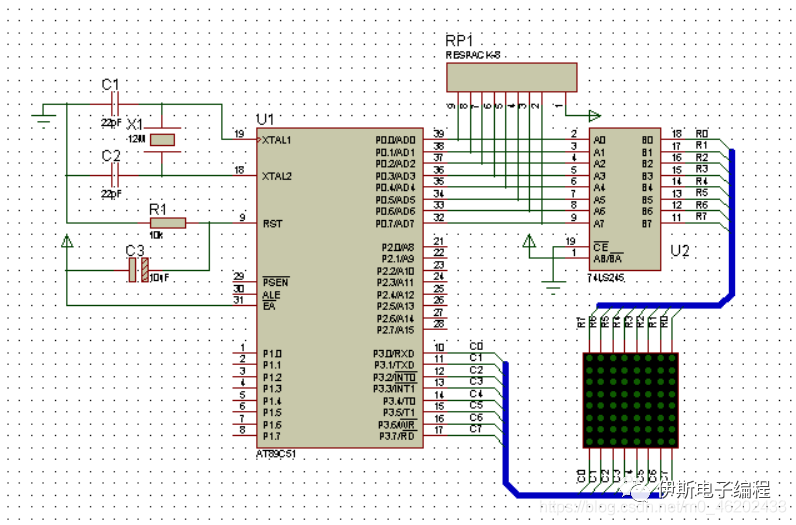Click the EA pin label on U1
796x525 pixels.
coord(269,307)
